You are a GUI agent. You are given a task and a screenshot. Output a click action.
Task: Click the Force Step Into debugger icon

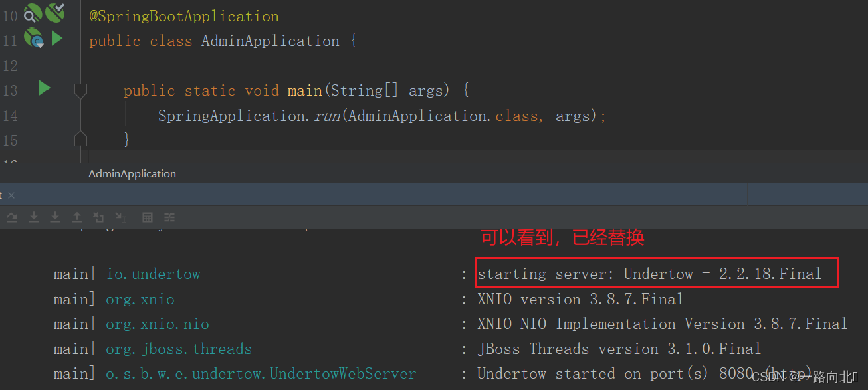click(56, 217)
